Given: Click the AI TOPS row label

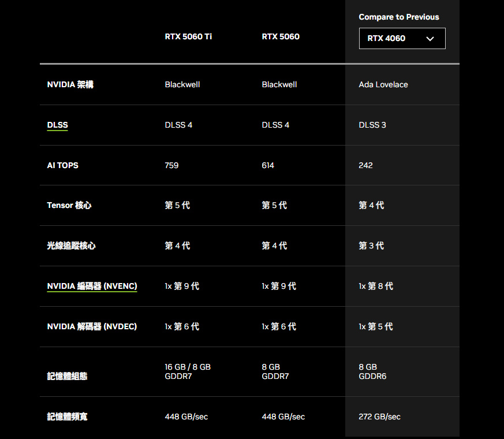Looking at the screenshot, I should (63, 165).
